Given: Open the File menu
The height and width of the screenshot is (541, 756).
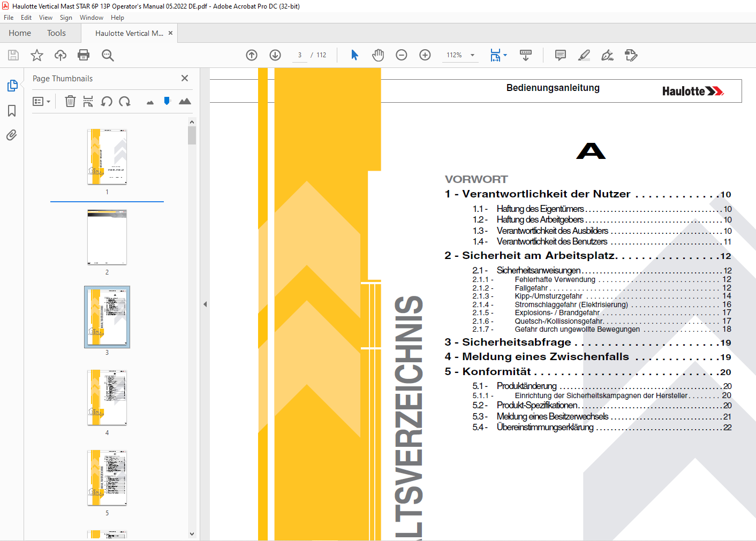Looking at the screenshot, I should 9,18.
